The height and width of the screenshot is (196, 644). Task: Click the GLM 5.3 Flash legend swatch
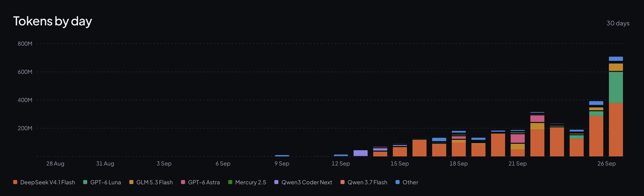(x=131, y=182)
